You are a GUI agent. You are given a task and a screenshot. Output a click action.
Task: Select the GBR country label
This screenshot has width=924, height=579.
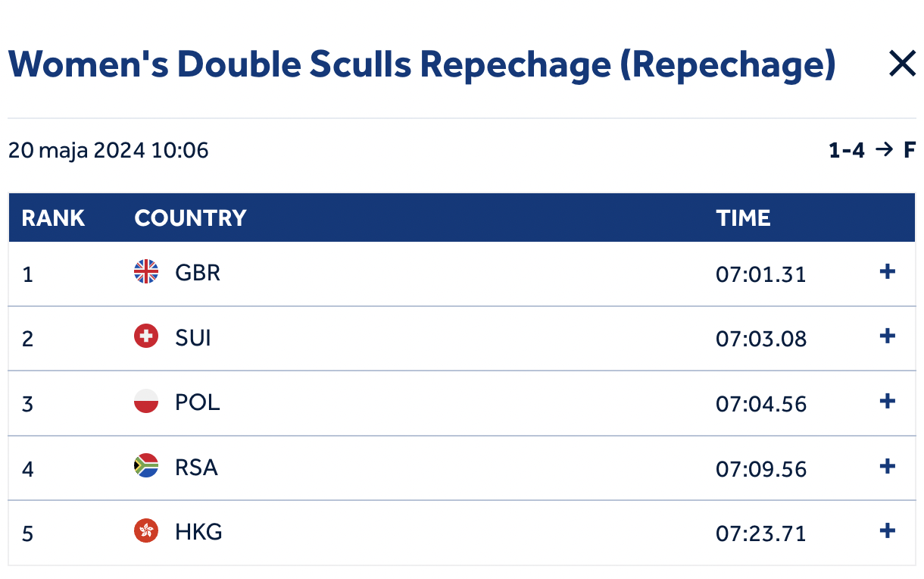(x=198, y=273)
